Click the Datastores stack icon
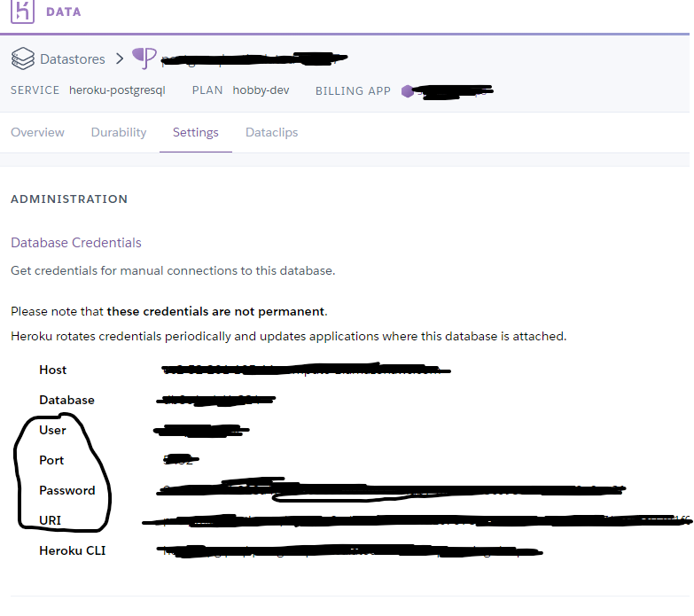This screenshot has height=616, width=694. (22, 58)
